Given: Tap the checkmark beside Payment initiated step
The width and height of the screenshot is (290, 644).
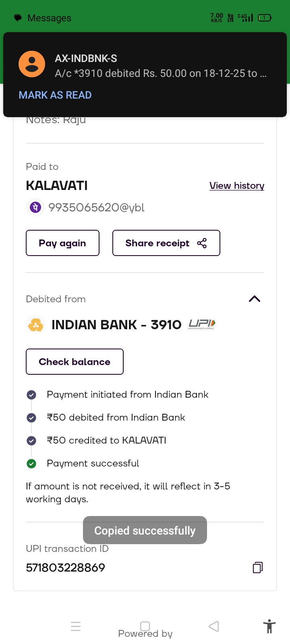Looking at the screenshot, I should click(31, 395).
